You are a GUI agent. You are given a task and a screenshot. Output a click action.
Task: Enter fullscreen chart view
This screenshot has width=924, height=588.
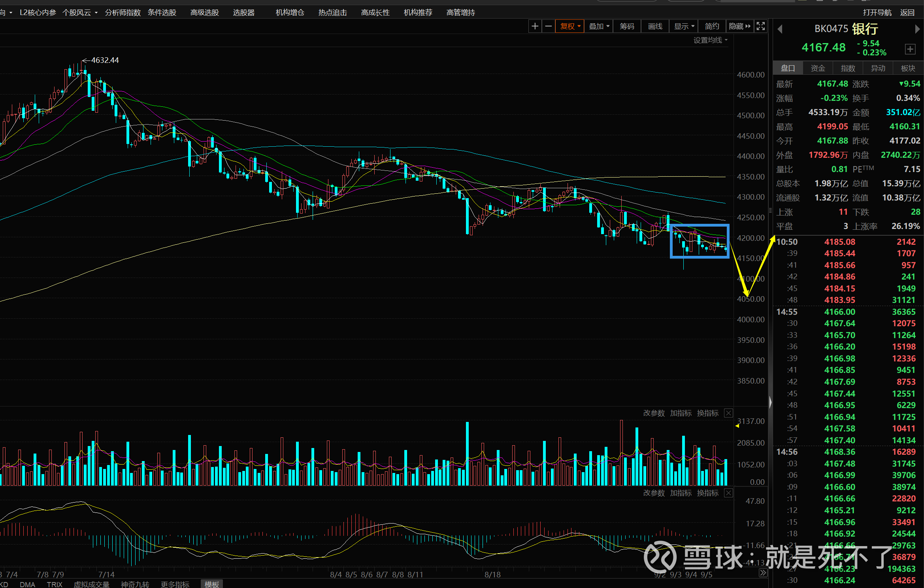click(761, 26)
